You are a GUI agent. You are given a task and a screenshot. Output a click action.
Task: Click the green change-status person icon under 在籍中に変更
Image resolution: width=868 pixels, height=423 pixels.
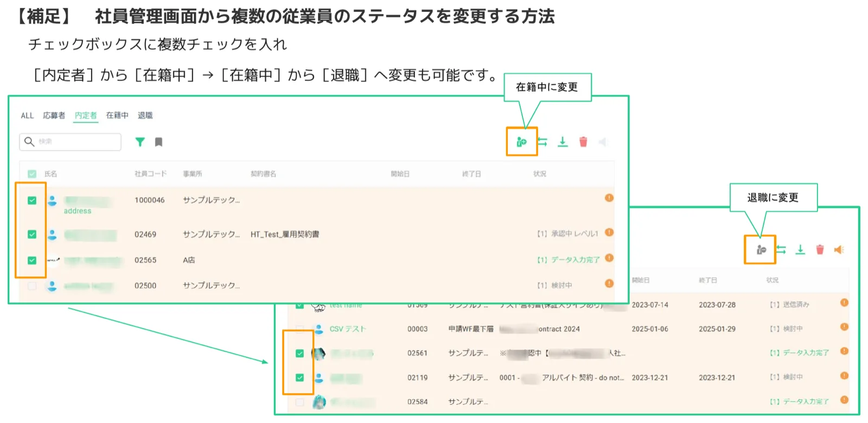pyautogui.click(x=521, y=142)
